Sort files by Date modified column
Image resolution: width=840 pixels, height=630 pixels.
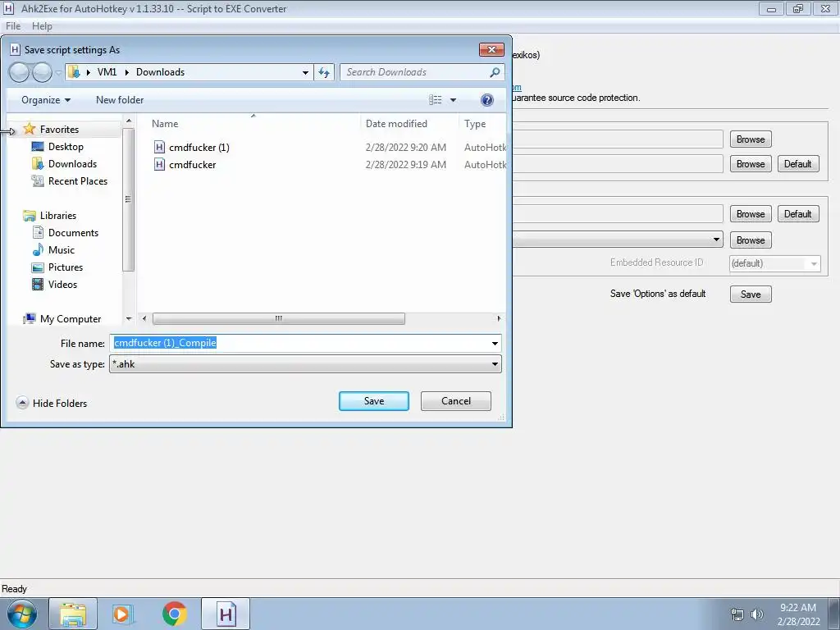tap(396, 124)
